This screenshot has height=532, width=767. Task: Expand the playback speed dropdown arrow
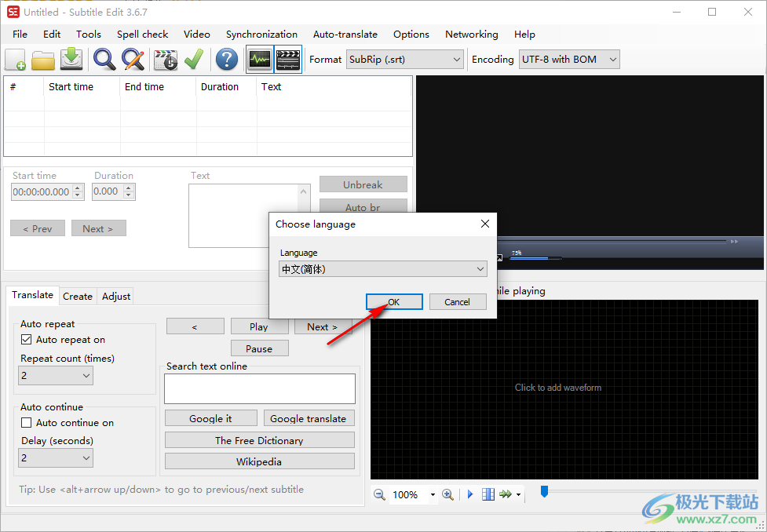[518, 495]
